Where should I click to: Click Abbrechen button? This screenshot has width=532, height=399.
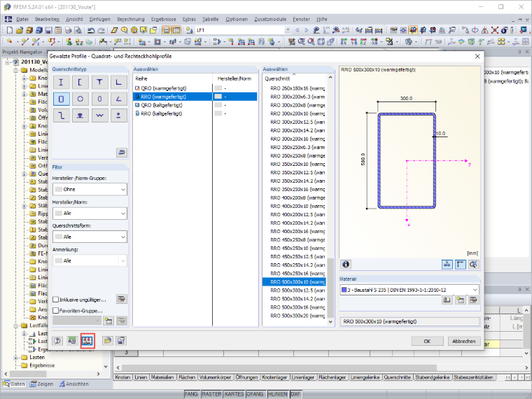click(463, 341)
